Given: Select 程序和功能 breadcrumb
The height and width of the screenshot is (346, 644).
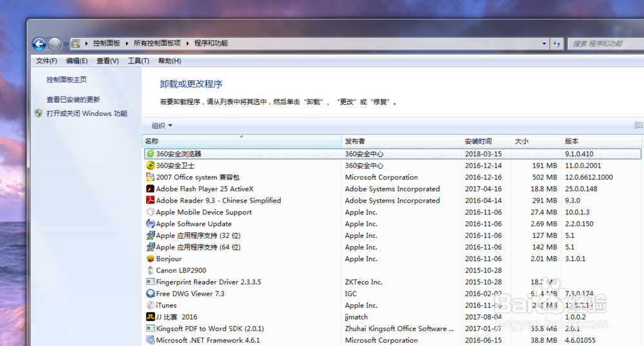Looking at the screenshot, I should (211, 43).
